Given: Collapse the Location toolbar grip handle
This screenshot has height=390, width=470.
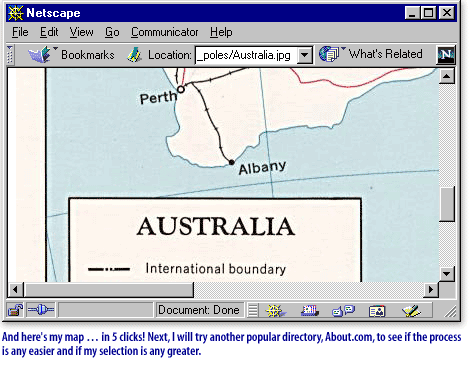Looking at the screenshot, I should 10,55.
